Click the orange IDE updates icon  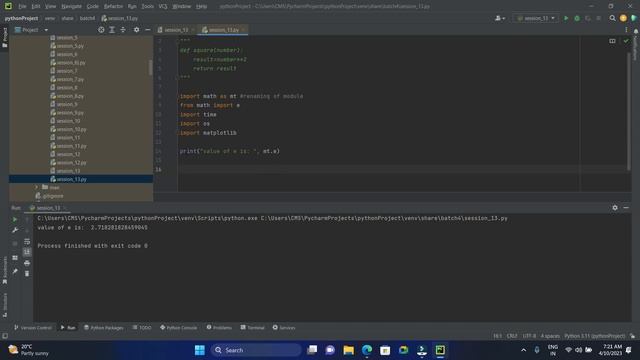pos(623,18)
